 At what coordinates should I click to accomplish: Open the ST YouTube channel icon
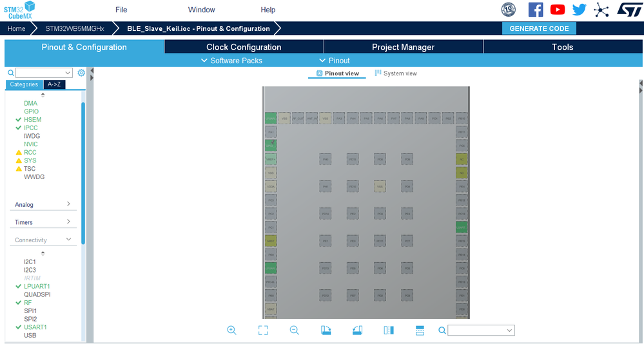558,10
